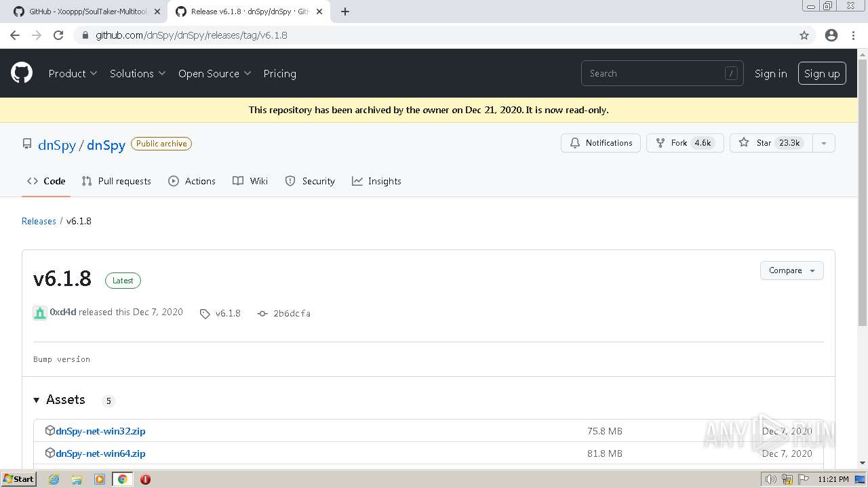Go back with browser back arrow

click(15, 35)
